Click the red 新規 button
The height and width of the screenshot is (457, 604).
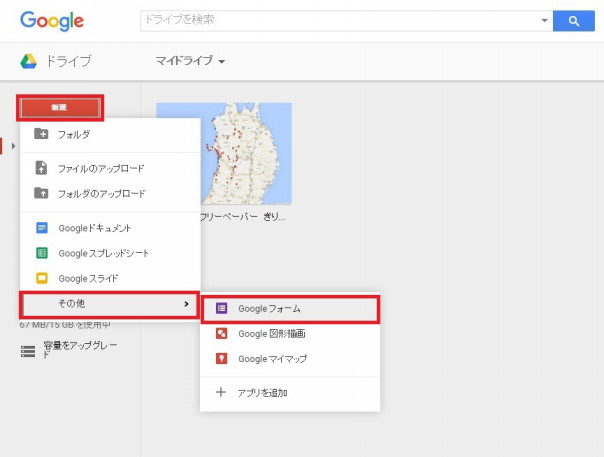click(x=60, y=108)
